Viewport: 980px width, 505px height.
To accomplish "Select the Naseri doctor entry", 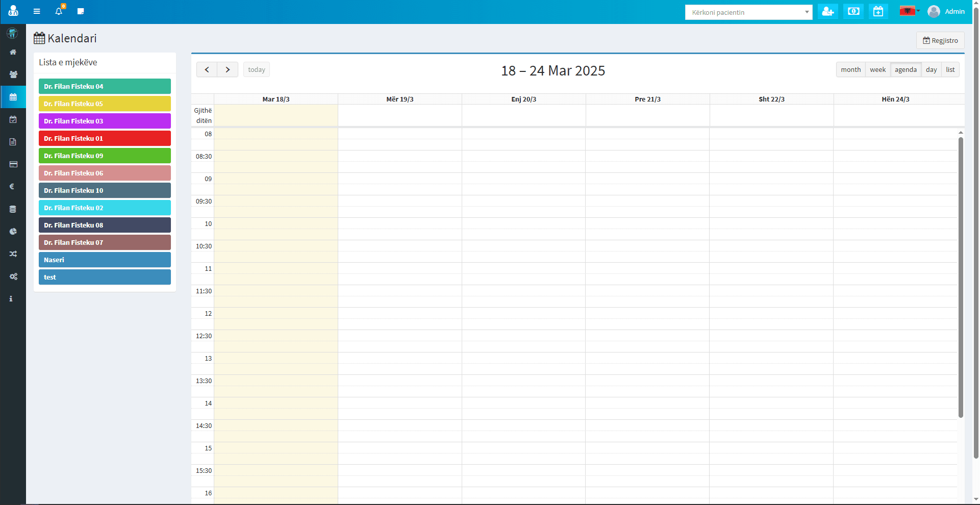I will point(105,260).
